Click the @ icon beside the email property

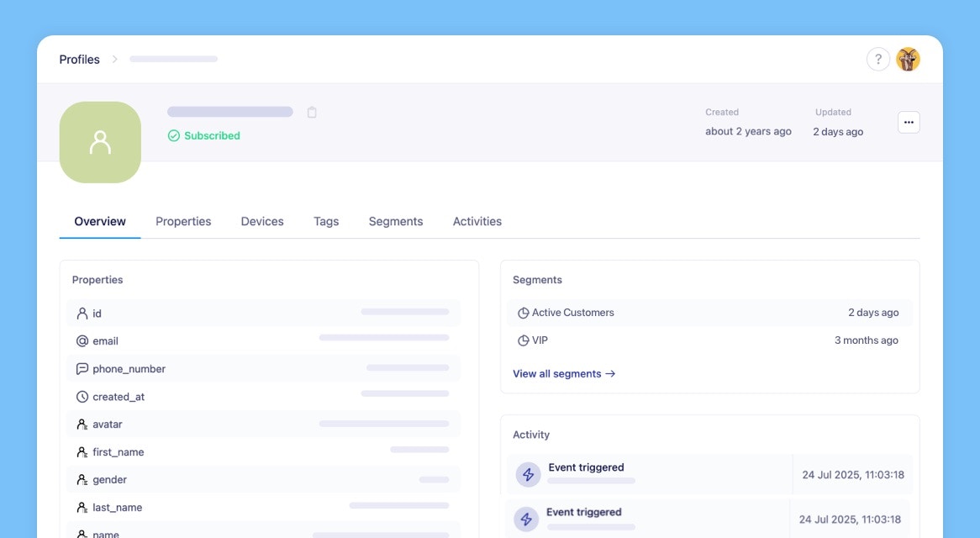tap(82, 340)
